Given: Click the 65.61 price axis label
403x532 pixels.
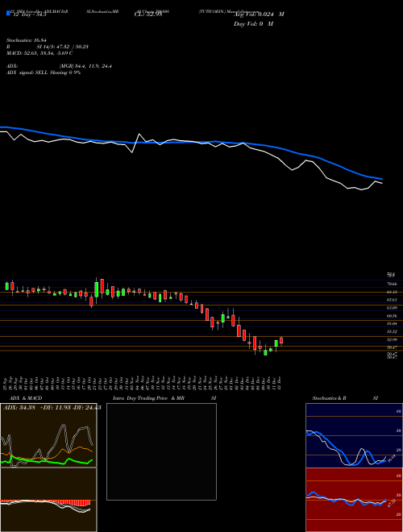Looking at the screenshot, I should point(392,300).
